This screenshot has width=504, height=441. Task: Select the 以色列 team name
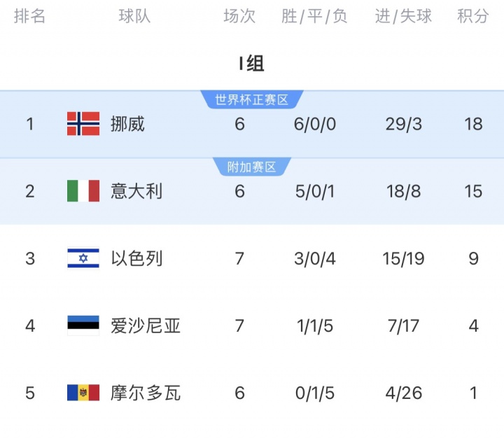pos(136,258)
